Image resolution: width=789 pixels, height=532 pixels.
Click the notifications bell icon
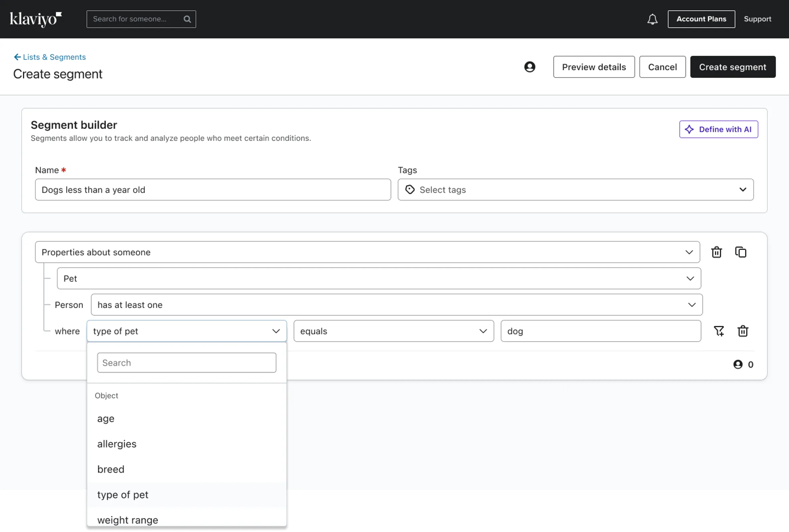(x=652, y=19)
